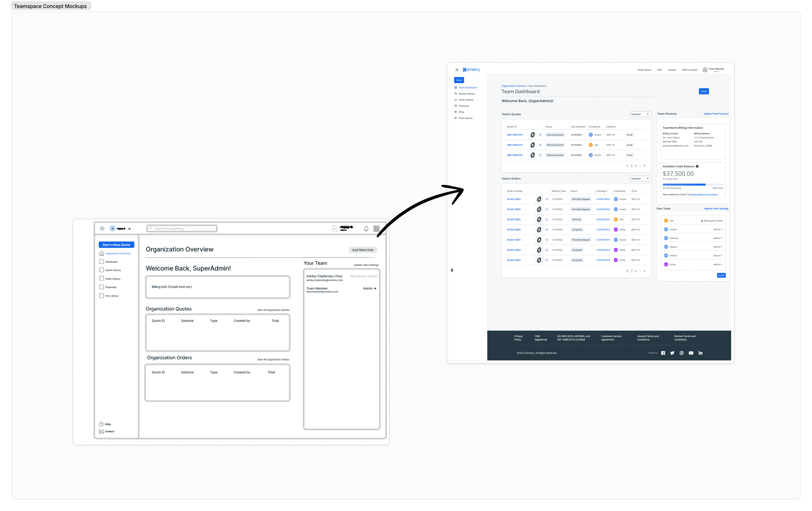Open the Newest dropdown for Team's Quotes

pos(640,114)
